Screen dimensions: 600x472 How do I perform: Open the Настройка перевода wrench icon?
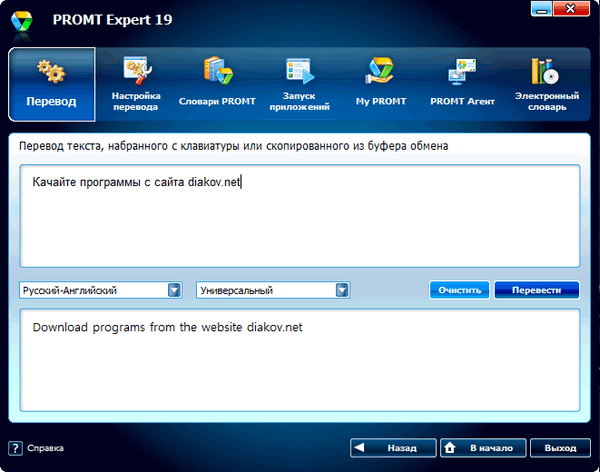click(x=137, y=71)
